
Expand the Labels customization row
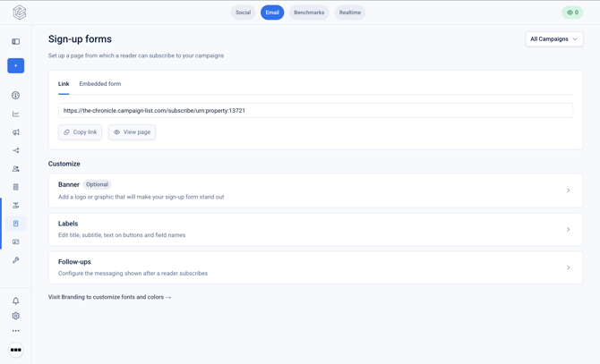(x=316, y=229)
